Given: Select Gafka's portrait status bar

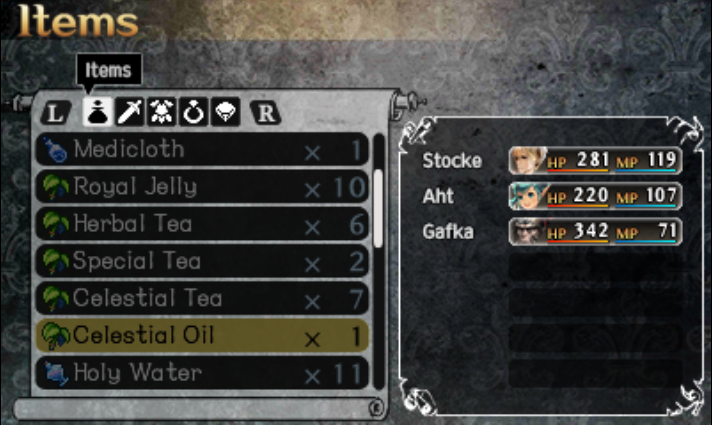Looking at the screenshot, I should 595,231.
